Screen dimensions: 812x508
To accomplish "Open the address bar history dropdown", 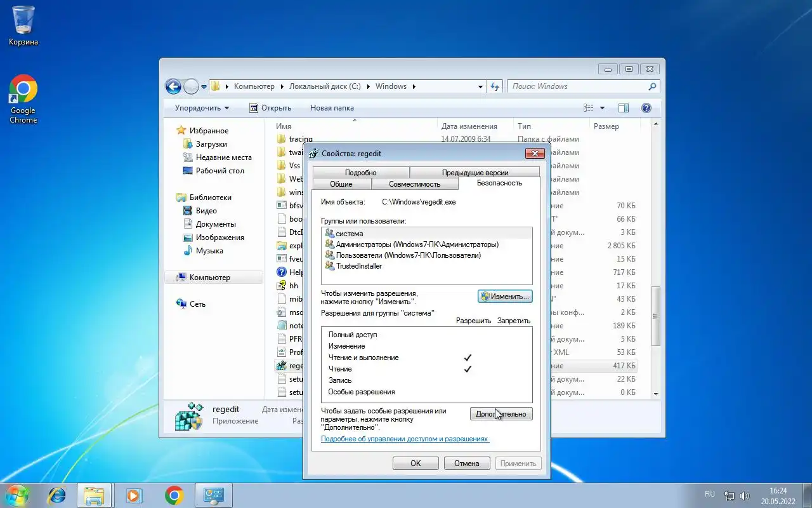I will point(481,86).
